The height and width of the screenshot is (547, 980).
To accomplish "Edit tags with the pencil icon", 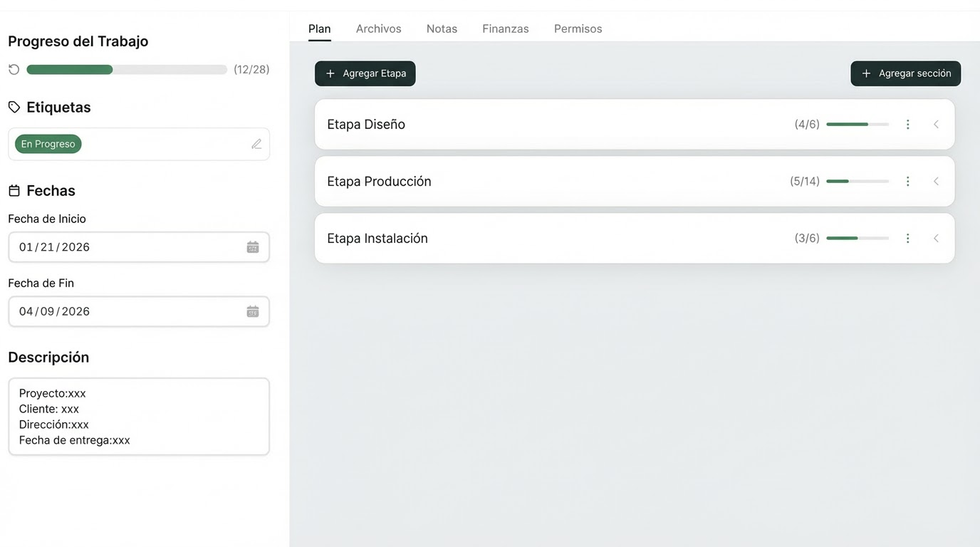I will point(256,144).
